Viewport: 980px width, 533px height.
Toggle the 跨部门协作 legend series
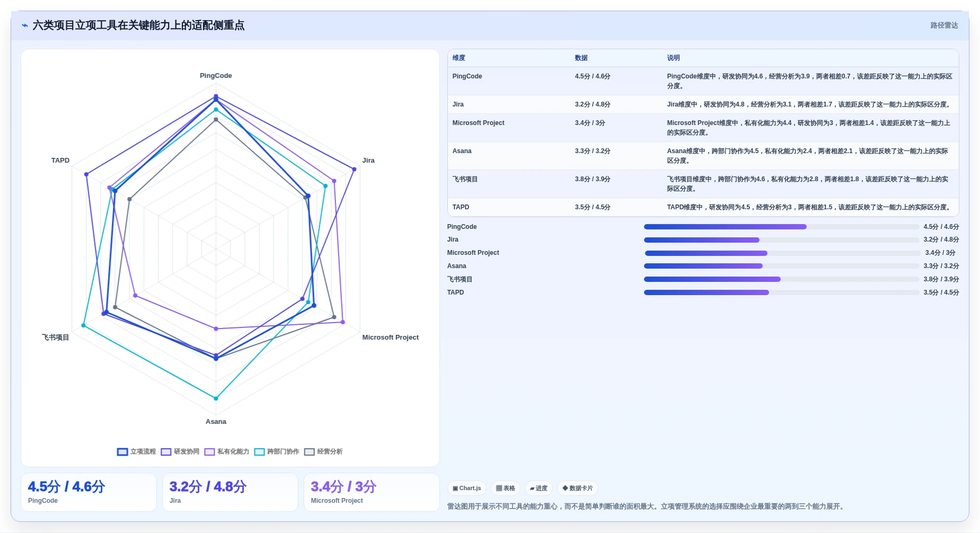coord(277,451)
